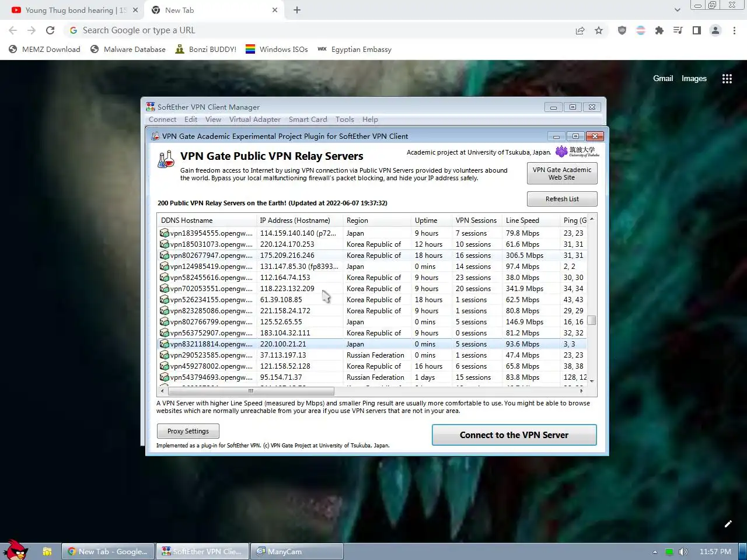The image size is (747, 560).
Task: Open the tab search dropdown chevron
Action: (677, 10)
